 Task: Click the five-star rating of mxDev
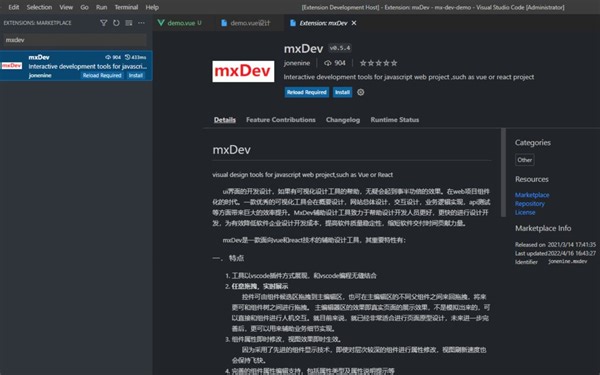pos(378,63)
